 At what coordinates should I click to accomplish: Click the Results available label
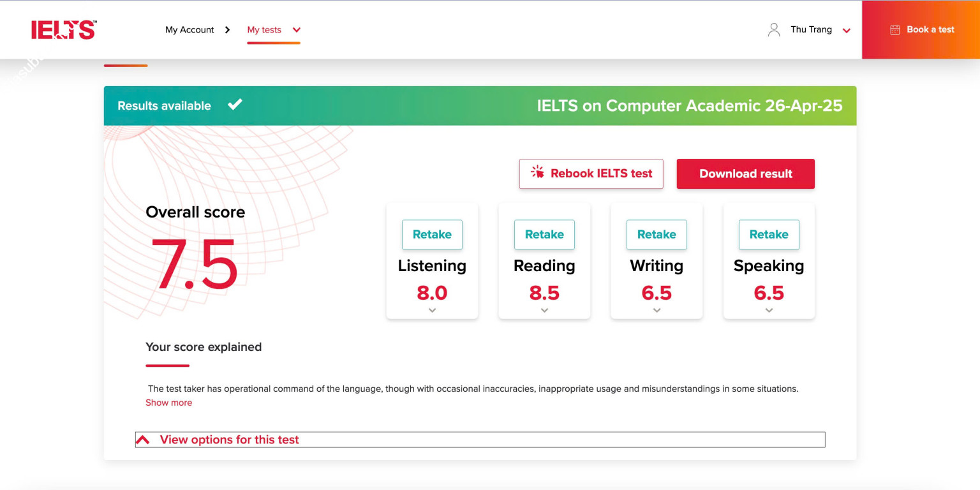tap(164, 106)
